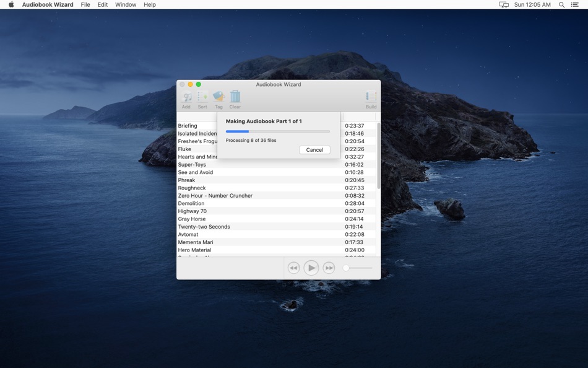
Task: Select the Super-Toys track
Action: pyautogui.click(x=277, y=164)
